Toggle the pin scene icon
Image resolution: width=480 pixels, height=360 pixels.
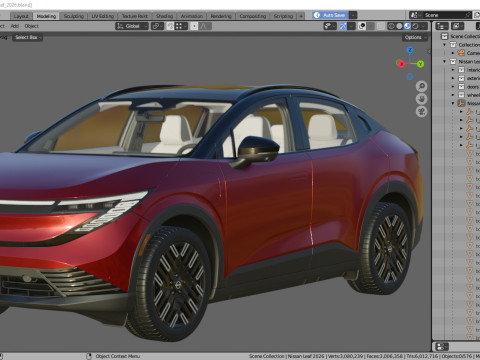468,15
